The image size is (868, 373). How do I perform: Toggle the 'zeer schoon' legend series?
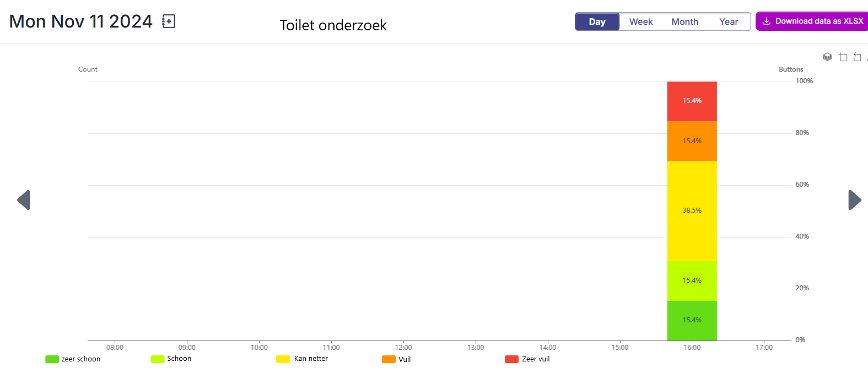pyautogui.click(x=73, y=359)
